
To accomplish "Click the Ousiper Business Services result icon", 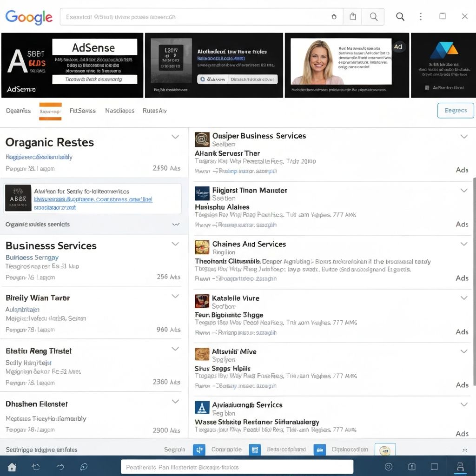I will pos(202,139).
